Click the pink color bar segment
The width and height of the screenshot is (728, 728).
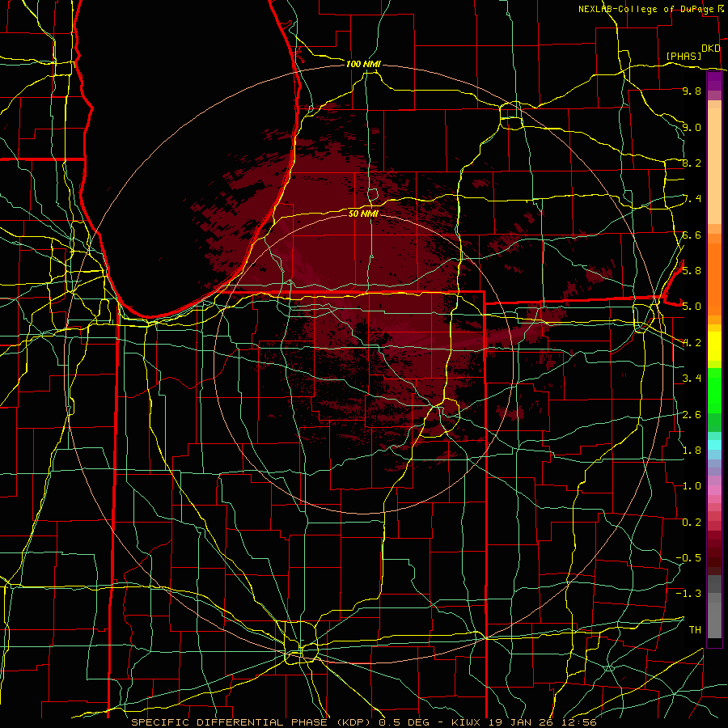714,489
